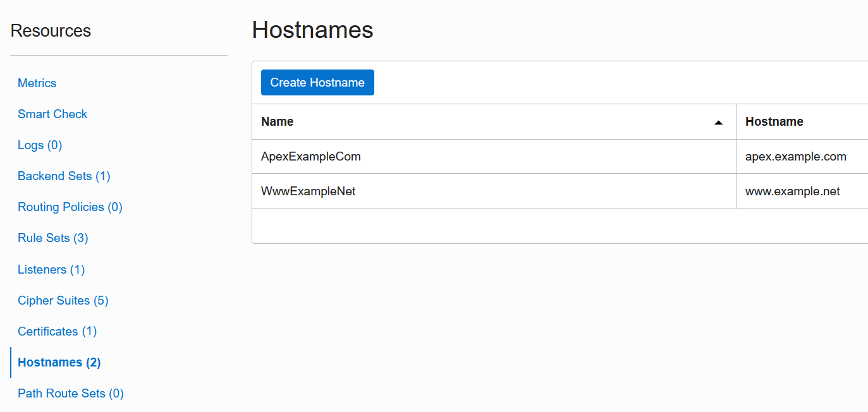The width and height of the screenshot is (868, 412).
Task: Open Routing Policies (0) section
Action: (70, 207)
